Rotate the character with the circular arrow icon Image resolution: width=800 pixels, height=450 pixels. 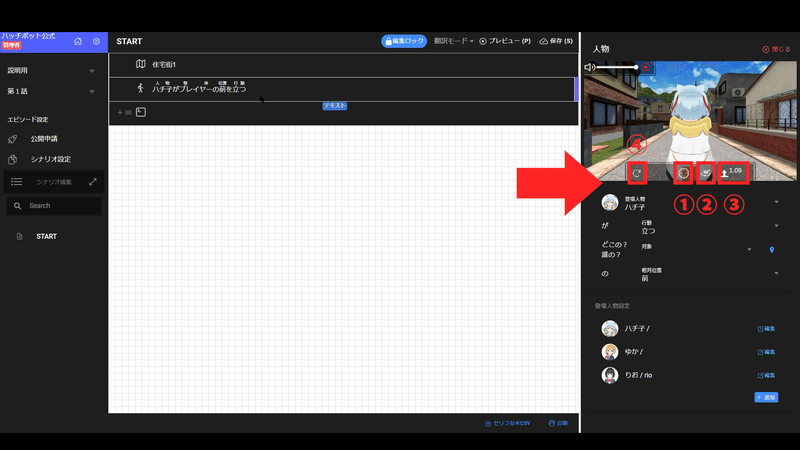point(637,173)
